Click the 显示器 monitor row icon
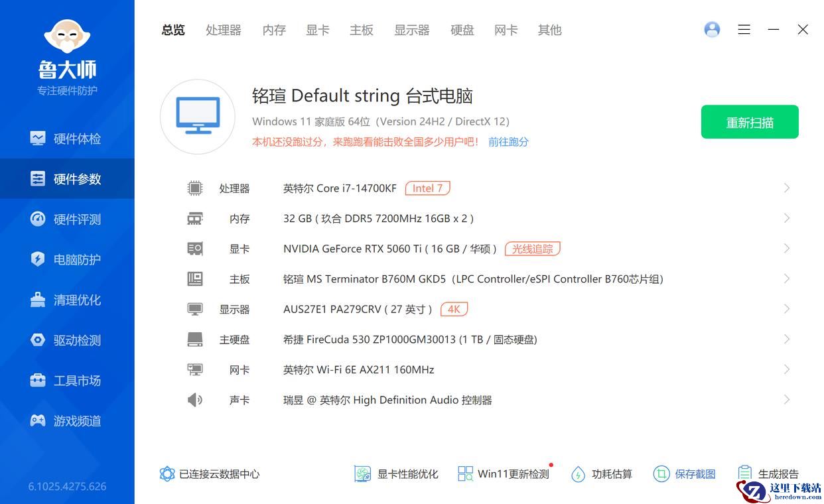824x504 pixels. (x=194, y=309)
